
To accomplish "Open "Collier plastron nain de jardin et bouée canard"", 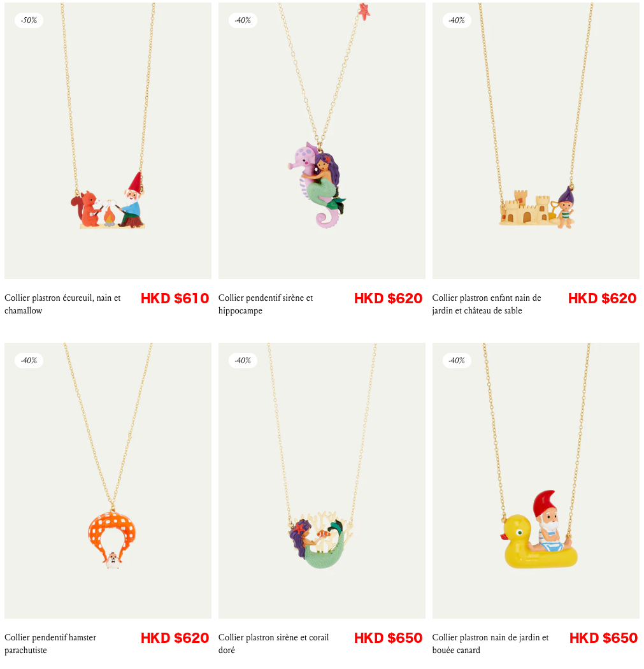I will [x=490, y=644].
